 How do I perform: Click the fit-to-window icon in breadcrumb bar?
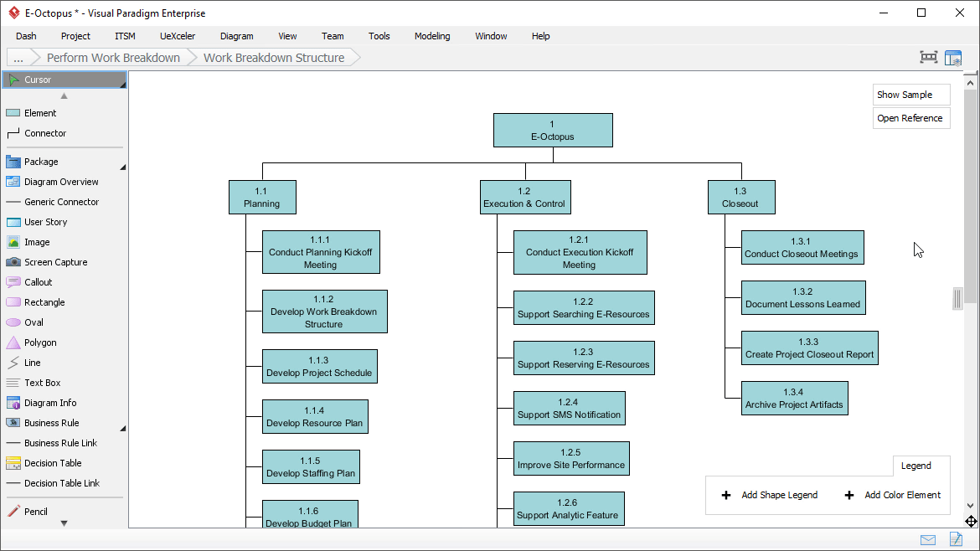pos(929,58)
